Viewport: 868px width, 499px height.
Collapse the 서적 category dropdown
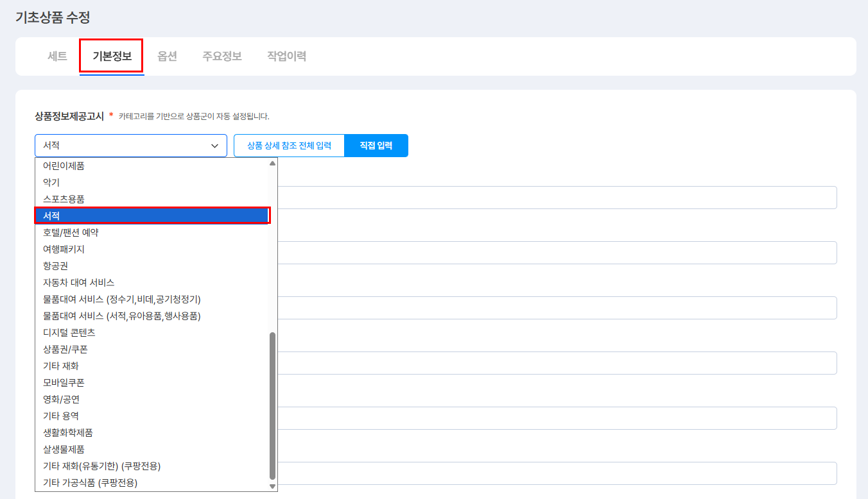click(x=131, y=146)
